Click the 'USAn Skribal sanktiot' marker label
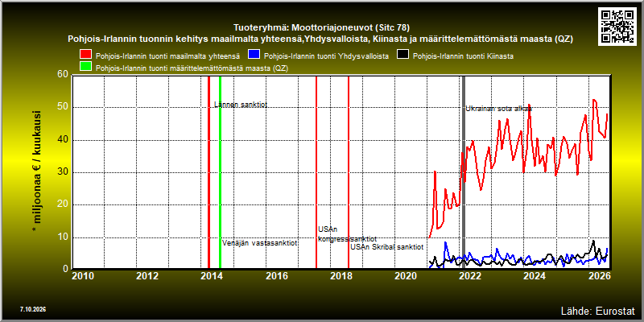The image size is (644, 322). click(387, 247)
